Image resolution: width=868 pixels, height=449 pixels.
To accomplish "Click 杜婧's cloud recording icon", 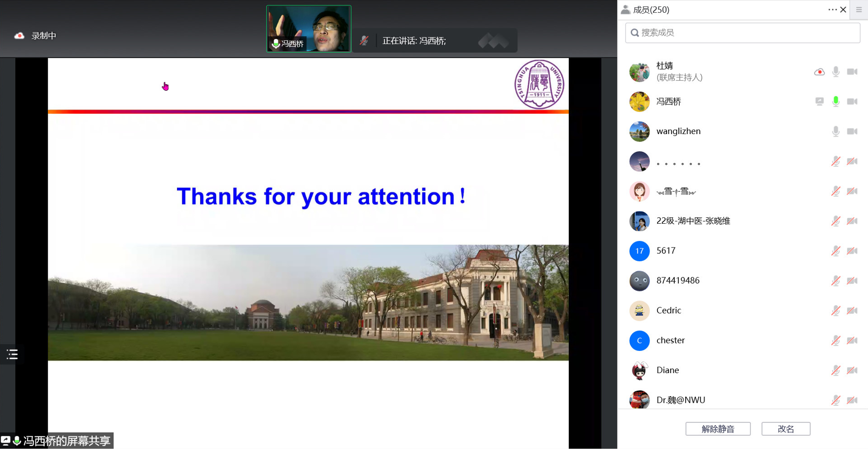I will point(819,72).
